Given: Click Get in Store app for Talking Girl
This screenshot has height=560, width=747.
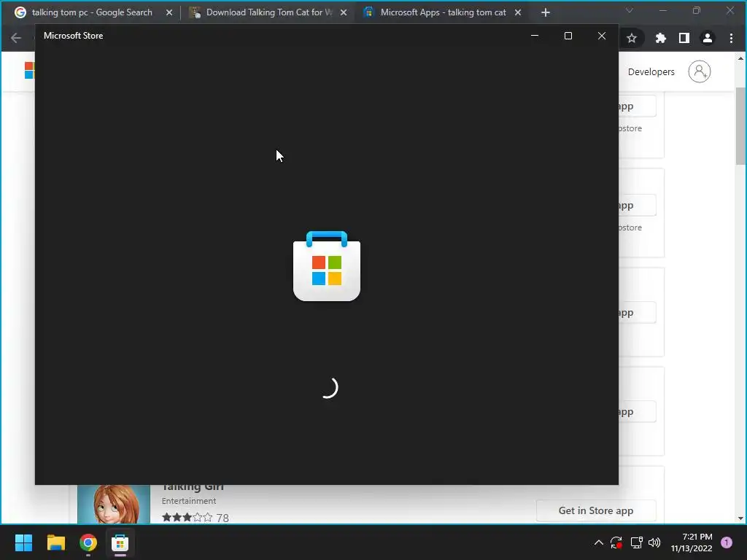Looking at the screenshot, I should click(596, 510).
